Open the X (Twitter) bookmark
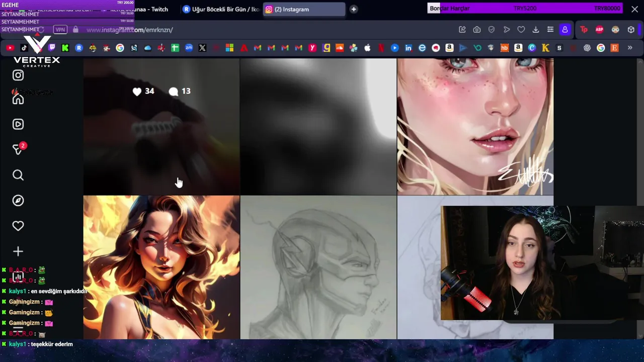 (x=202, y=48)
